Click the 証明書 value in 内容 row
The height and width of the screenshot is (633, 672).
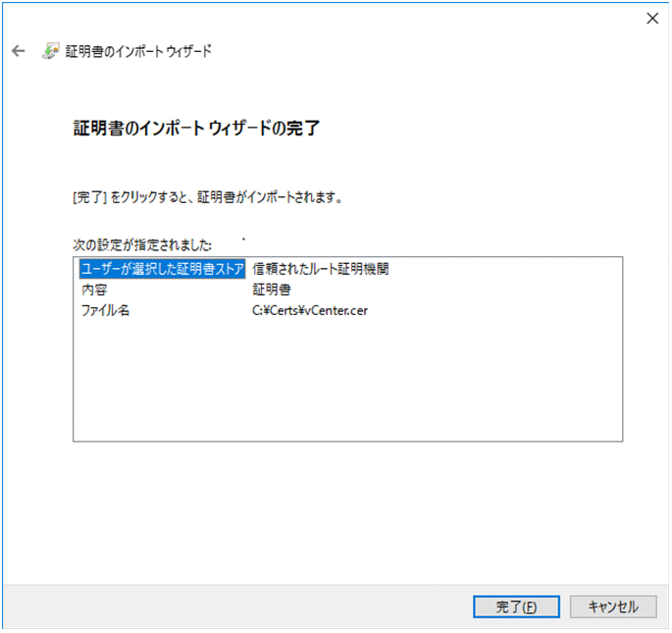point(272,290)
